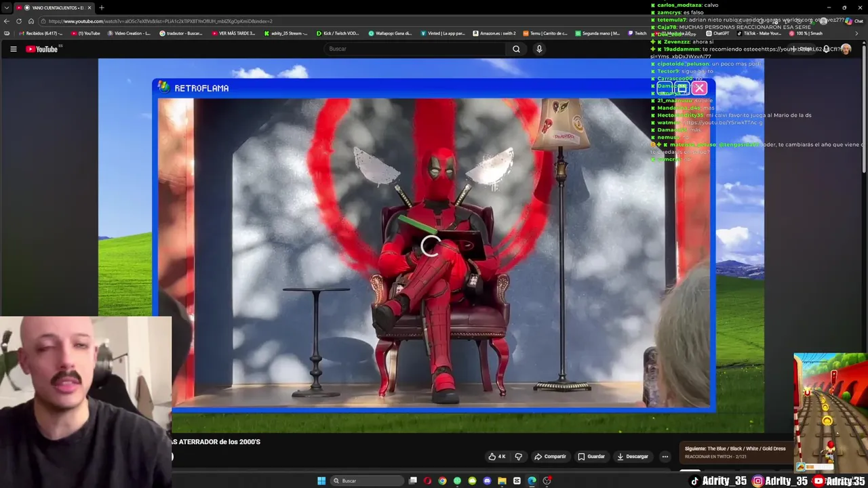Screen dimensions: 868x488
Task: Launch Opera from the taskbar
Action: (x=428, y=481)
